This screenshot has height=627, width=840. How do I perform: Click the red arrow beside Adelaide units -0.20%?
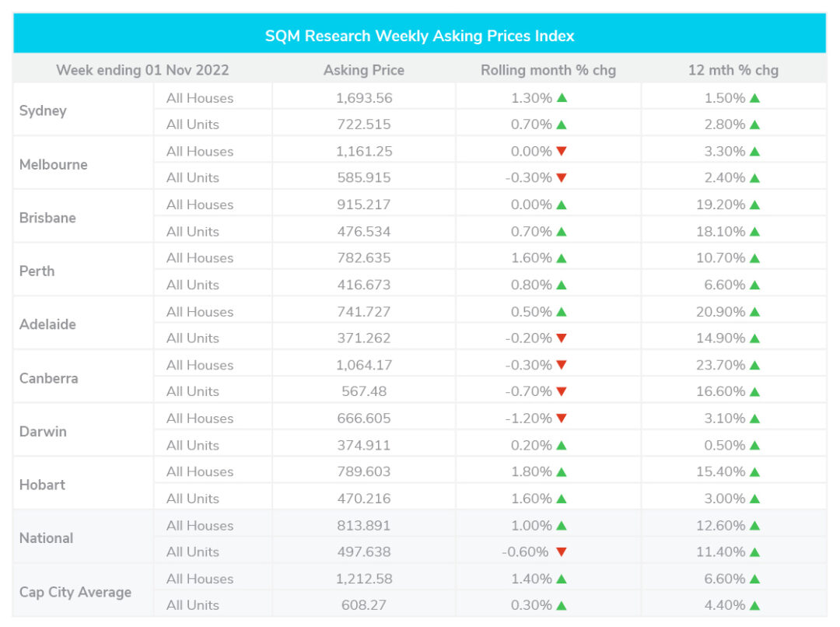tap(562, 338)
